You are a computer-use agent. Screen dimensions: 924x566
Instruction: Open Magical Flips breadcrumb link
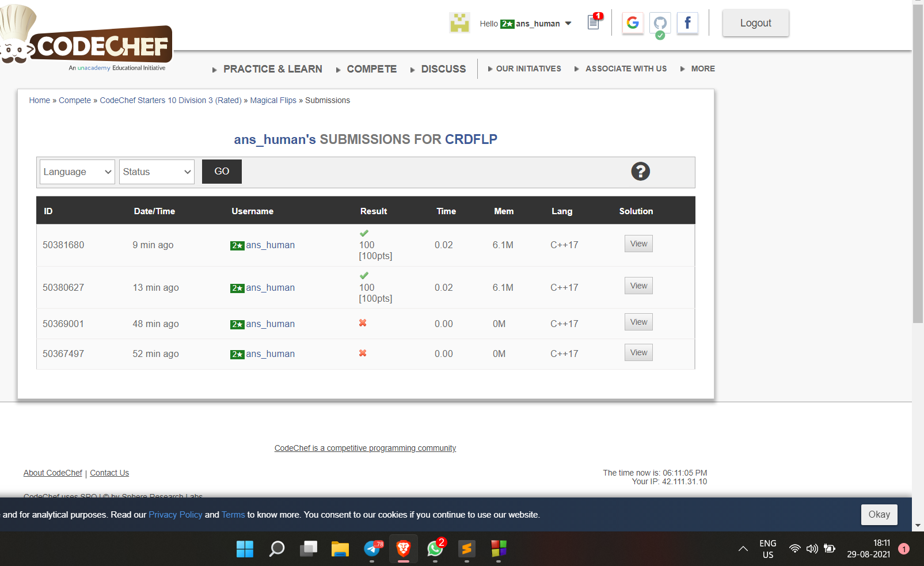[273, 100]
